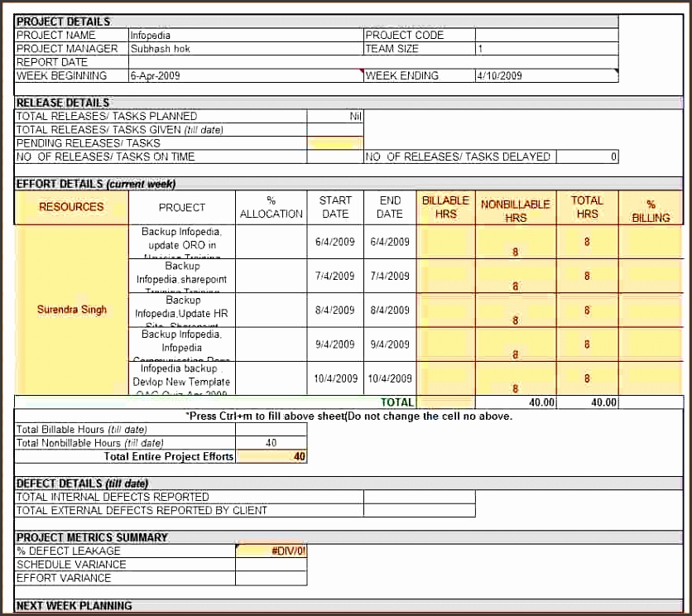Click the empty Schedule Variance value cell

[272, 565]
